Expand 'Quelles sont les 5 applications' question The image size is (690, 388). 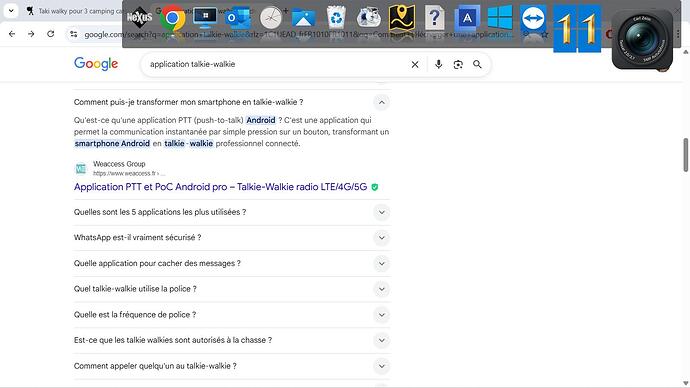[x=382, y=212]
